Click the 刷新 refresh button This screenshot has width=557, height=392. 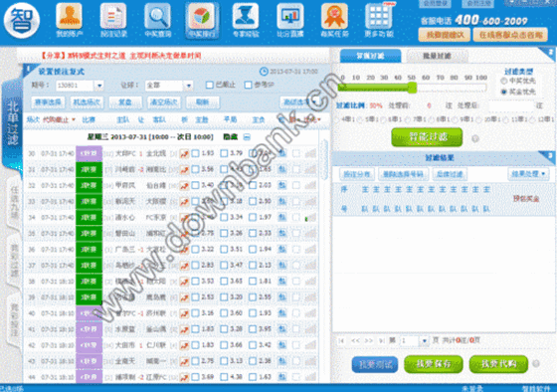(203, 102)
